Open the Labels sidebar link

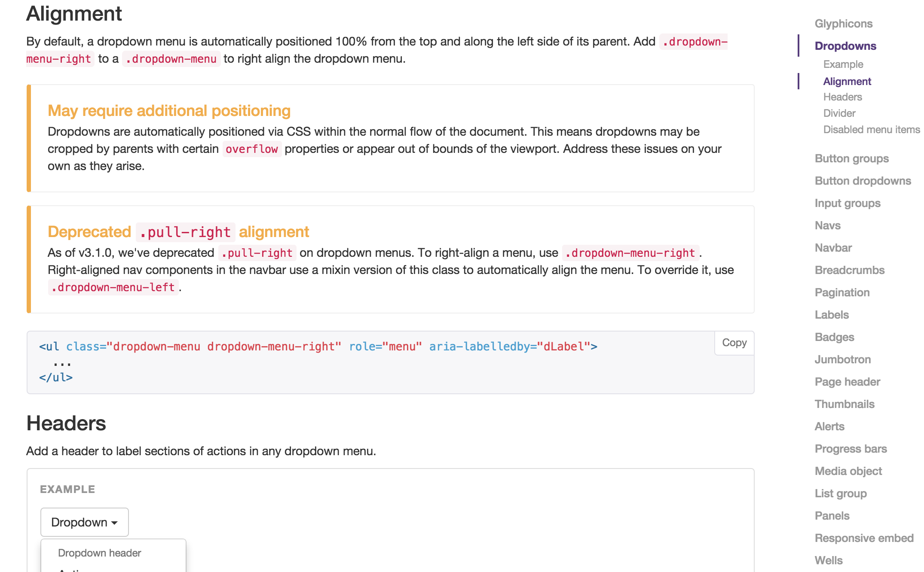pyautogui.click(x=832, y=315)
